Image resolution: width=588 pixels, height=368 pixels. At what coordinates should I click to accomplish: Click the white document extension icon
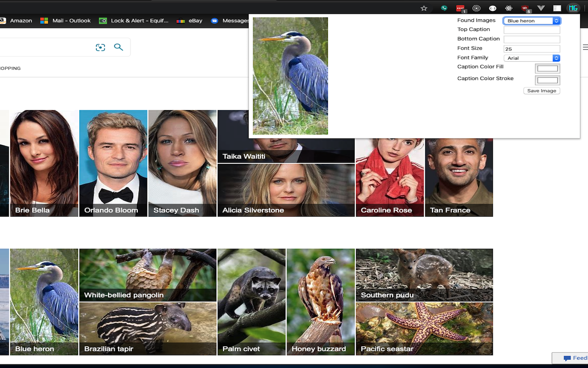[x=557, y=8]
